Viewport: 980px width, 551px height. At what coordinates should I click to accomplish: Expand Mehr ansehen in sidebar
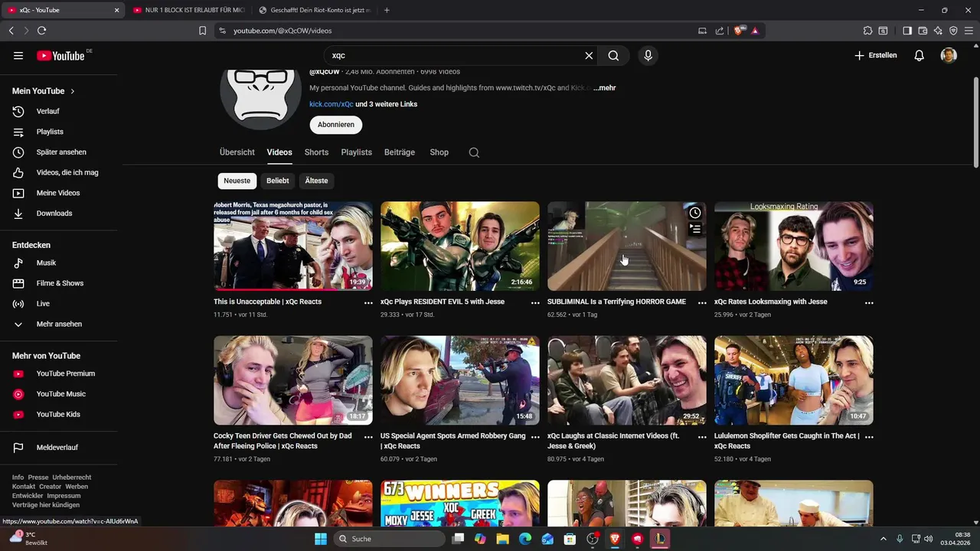pos(59,324)
